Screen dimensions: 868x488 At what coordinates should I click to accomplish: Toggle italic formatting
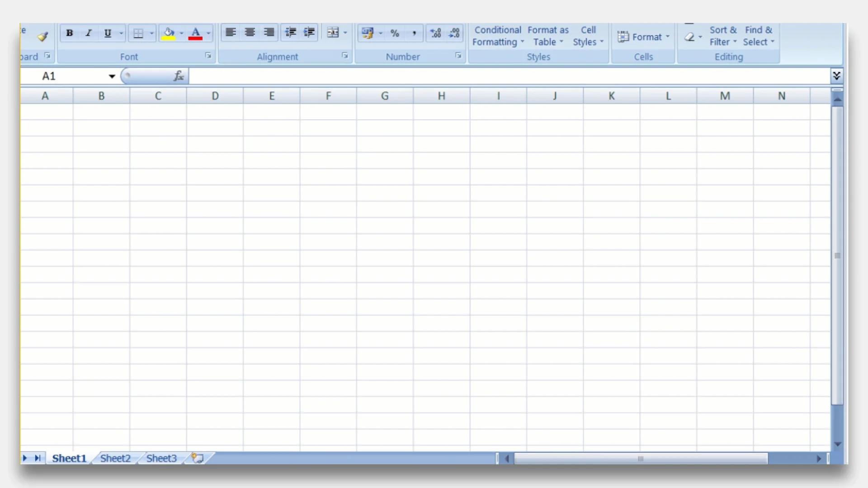[89, 33]
